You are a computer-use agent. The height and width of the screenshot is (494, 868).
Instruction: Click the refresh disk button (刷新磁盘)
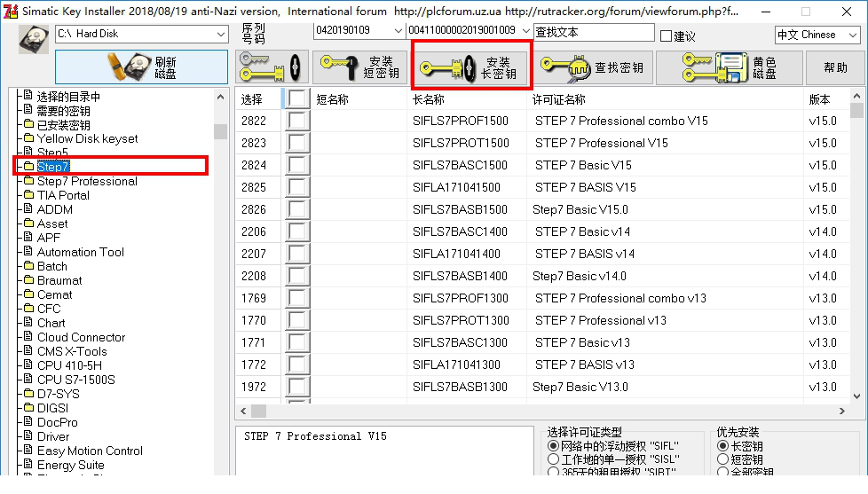pos(141,67)
